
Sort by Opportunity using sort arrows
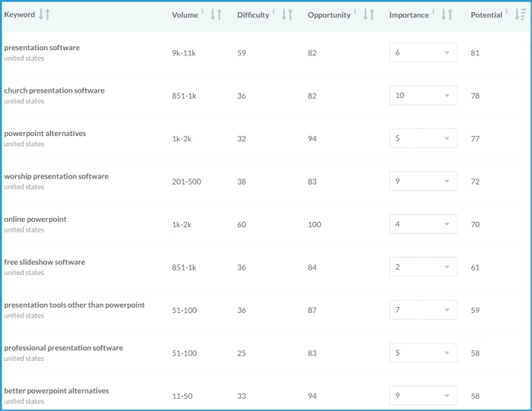pos(369,14)
